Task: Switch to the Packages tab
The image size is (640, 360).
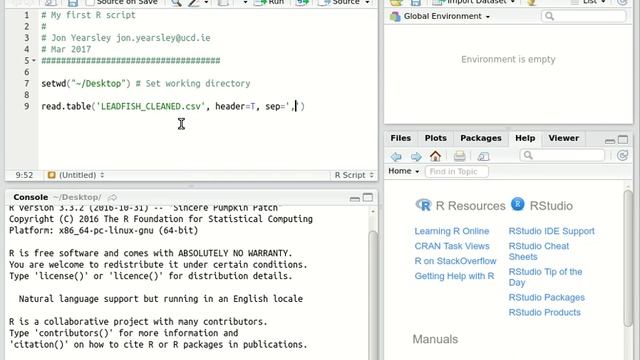Action: 481,138
